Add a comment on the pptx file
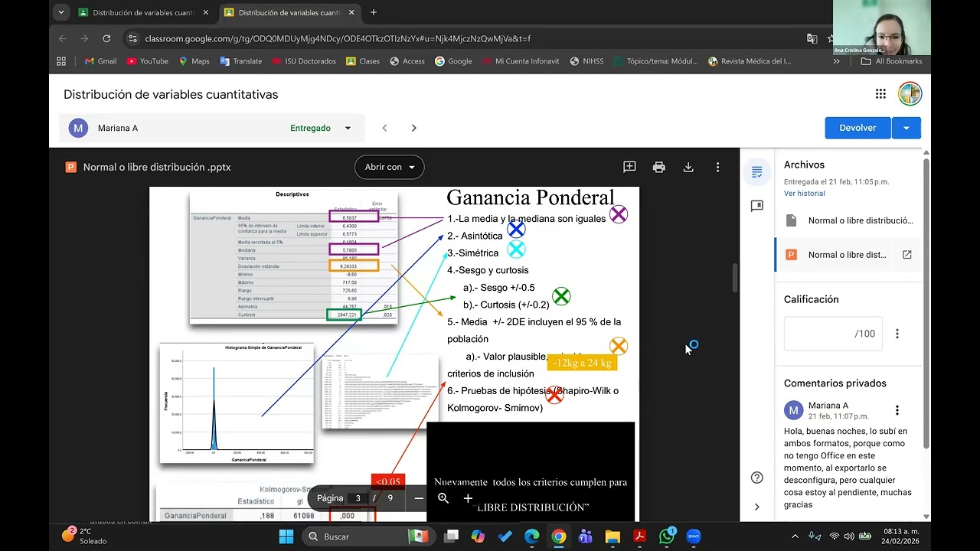The height and width of the screenshot is (551, 980). tap(629, 167)
